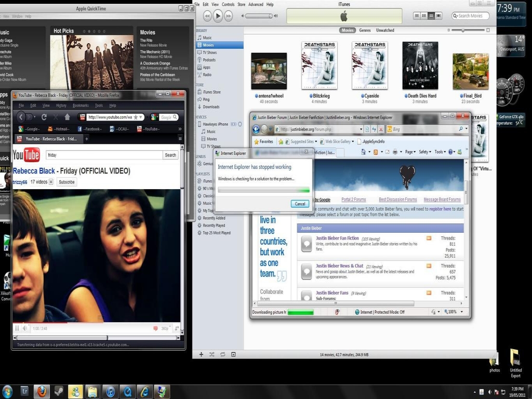Click YouTube Search button
The width and height of the screenshot is (532, 399).
pyautogui.click(x=170, y=155)
